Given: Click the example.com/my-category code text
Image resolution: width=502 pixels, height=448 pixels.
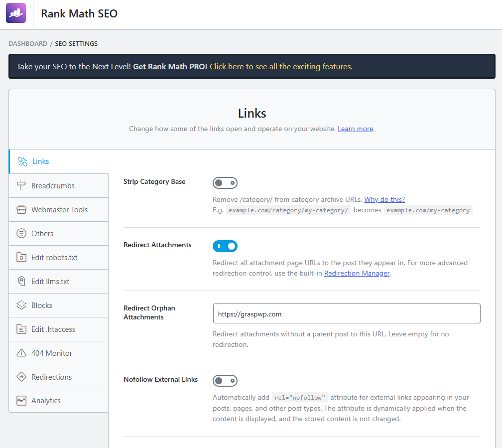Looking at the screenshot, I should coord(428,210).
